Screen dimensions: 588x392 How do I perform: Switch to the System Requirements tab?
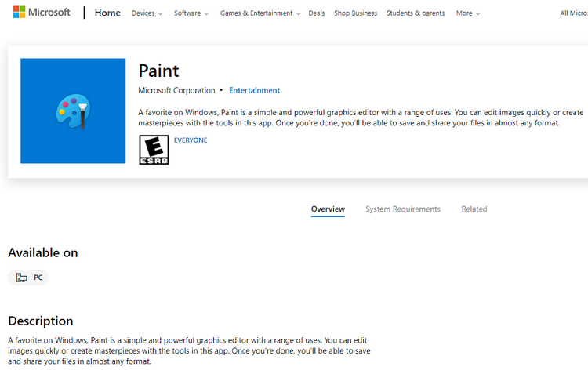click(403, 209)
